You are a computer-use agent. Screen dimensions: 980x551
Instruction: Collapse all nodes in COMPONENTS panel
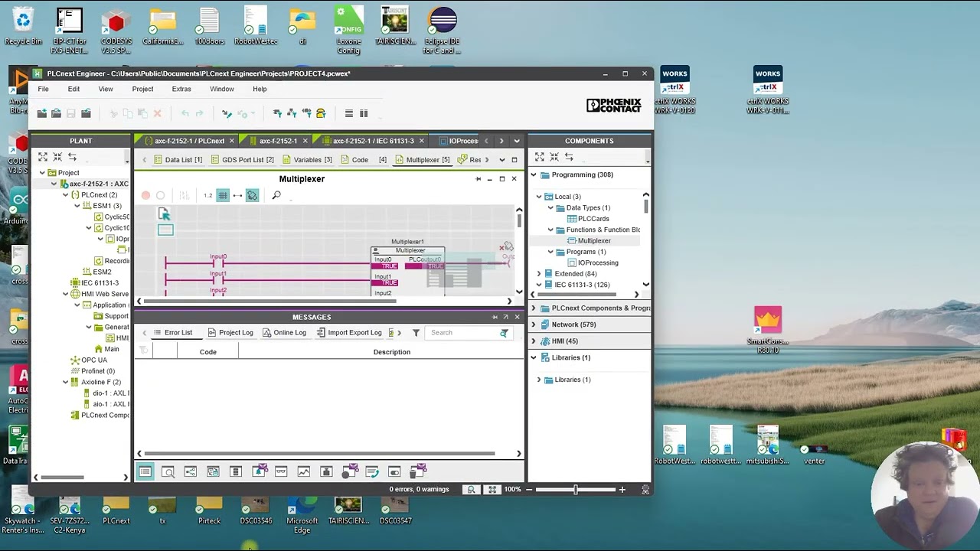[554, 157]
